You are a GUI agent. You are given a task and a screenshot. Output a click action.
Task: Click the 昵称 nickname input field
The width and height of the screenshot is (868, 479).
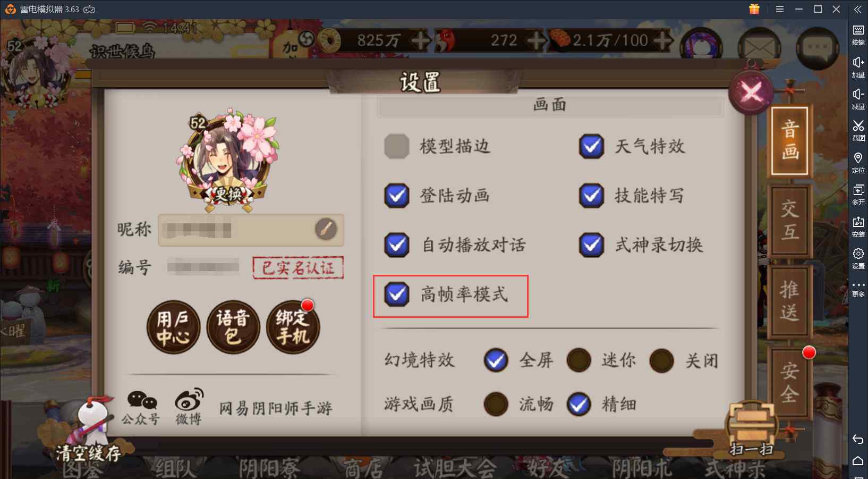pyautogui.click(x=251, y=230)
